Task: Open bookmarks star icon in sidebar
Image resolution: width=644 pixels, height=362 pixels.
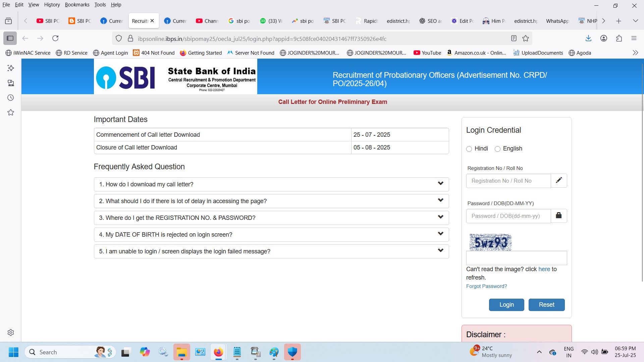Action: point(11,112)
